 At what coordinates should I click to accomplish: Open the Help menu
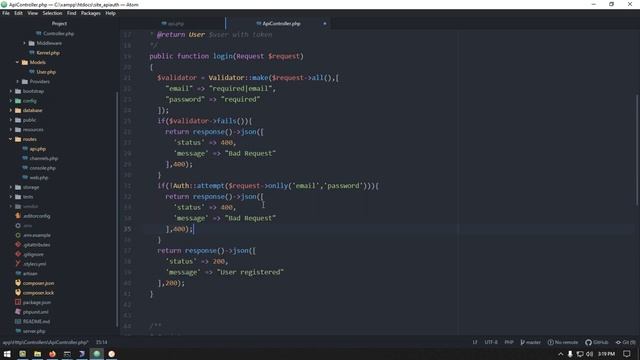[x=111, y=13]
